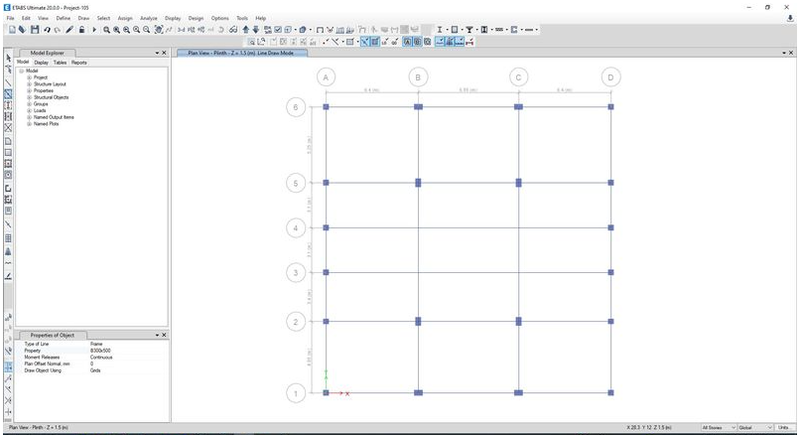Expand the Named Plots node
Viewport: 800px width, 435px height.
(29, 124)
